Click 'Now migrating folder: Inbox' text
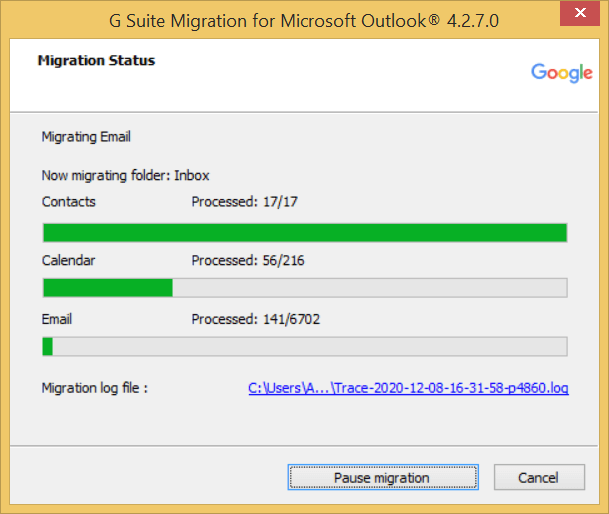Viewport: 609px width, 514px height. tap(125, 175)
